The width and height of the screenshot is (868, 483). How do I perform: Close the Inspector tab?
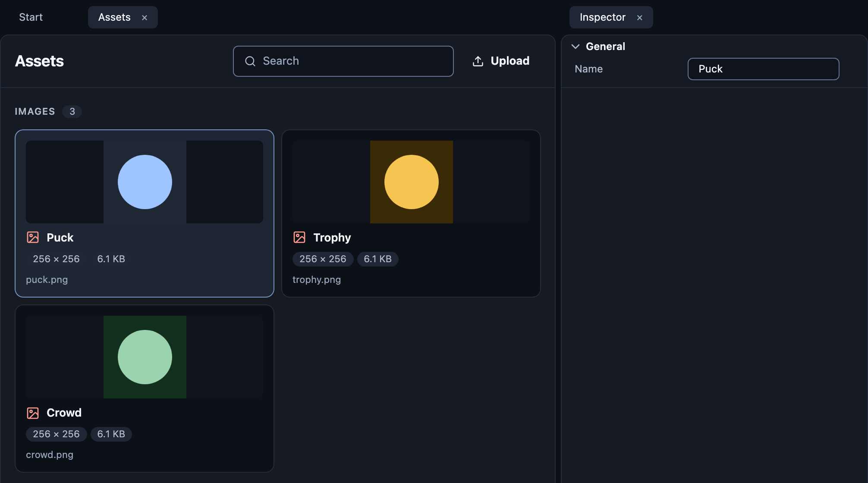[640, 18]
